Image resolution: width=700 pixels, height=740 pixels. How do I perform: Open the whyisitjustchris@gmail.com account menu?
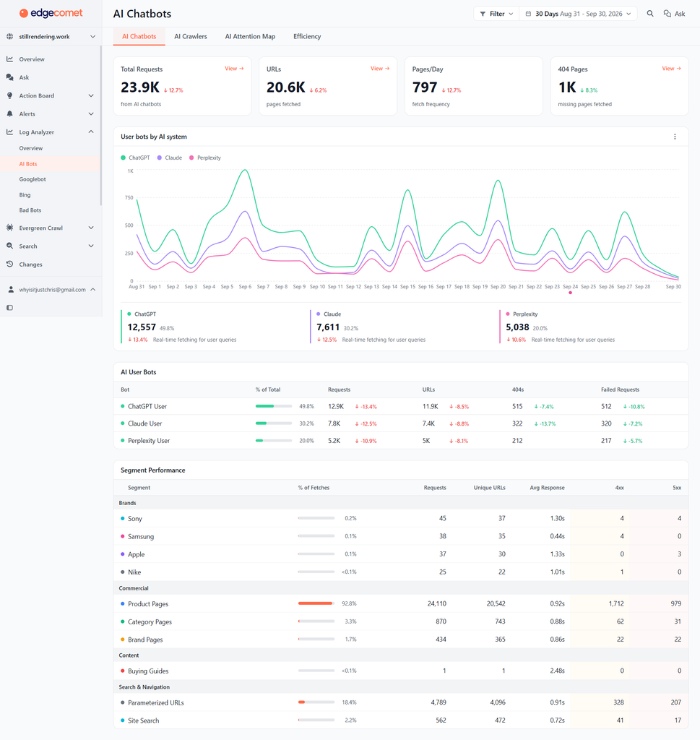[51, 290]
